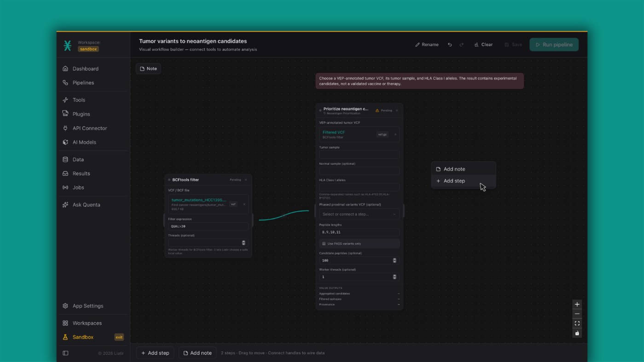644x362 pixels.
Task: Adjust Worker threads stepper arrows
Action: pyautogui.click(x=395, y=277)
